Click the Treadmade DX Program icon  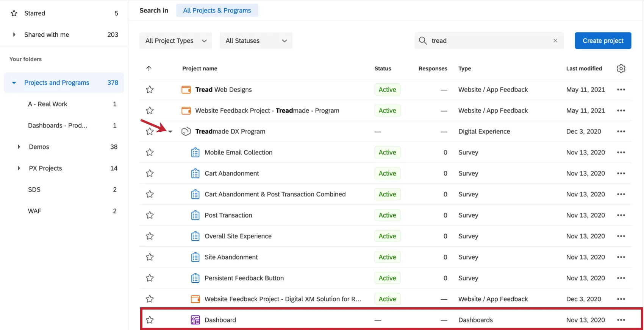186,131
